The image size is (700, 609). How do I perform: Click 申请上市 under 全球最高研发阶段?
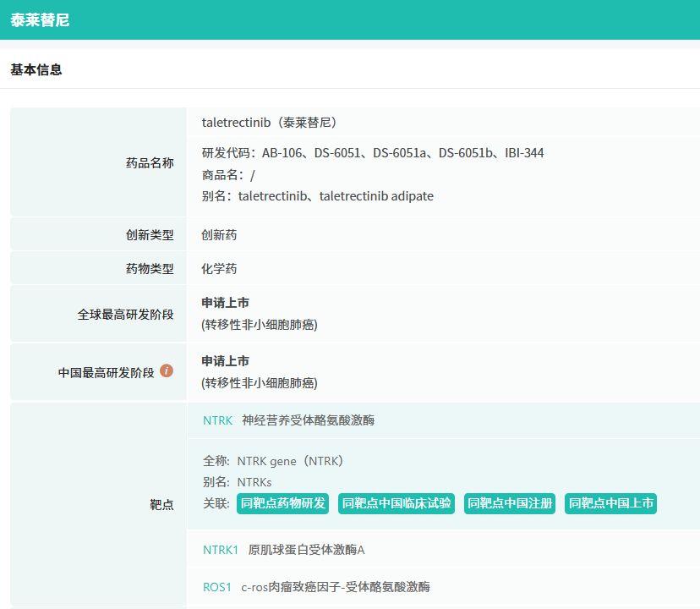click(x=225, y=303)
